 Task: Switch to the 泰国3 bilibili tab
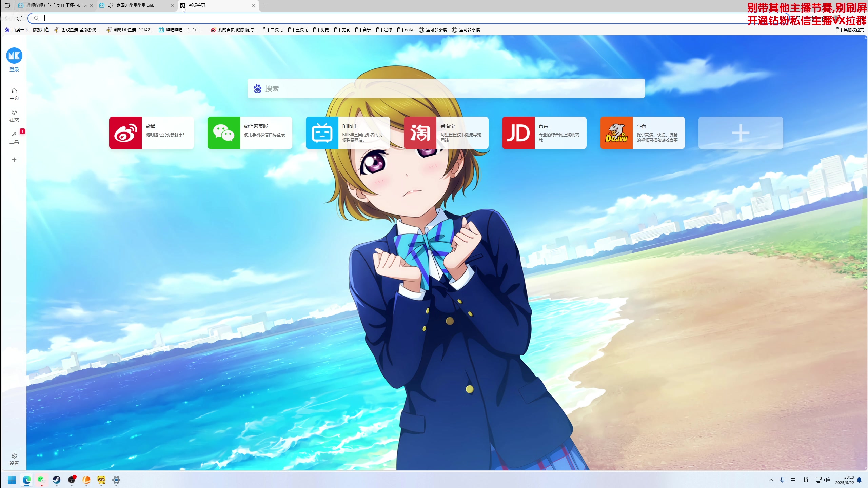137,5
